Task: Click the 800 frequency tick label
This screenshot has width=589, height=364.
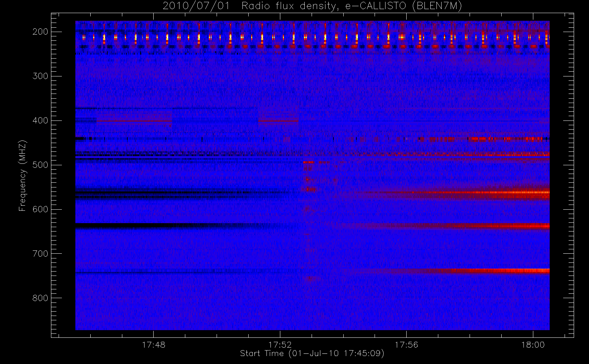Action: (x=40, y=298)
